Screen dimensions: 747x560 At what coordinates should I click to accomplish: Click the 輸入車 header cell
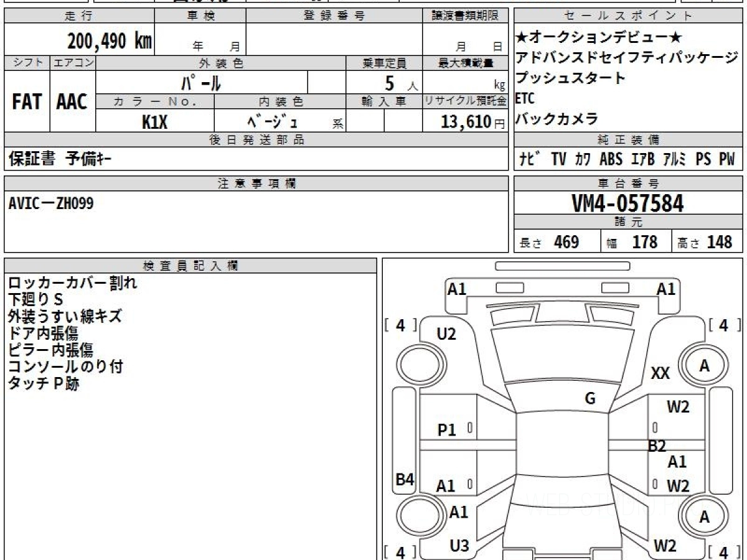384,101
